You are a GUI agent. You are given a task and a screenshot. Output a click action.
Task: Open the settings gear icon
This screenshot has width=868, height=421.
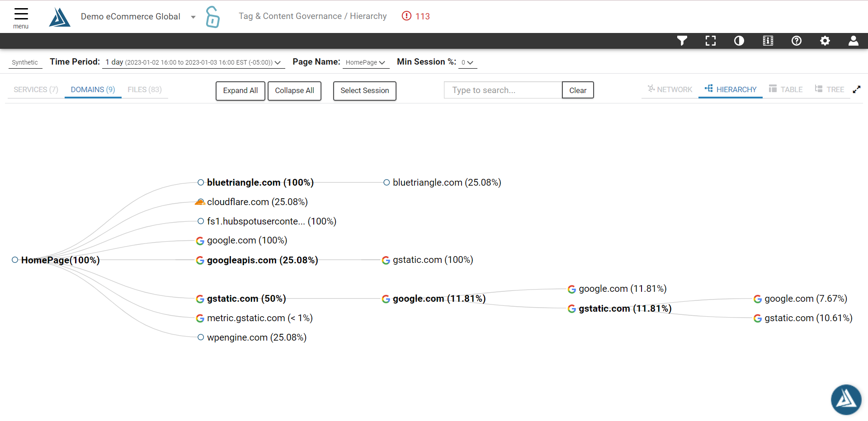tap(825, 41)
